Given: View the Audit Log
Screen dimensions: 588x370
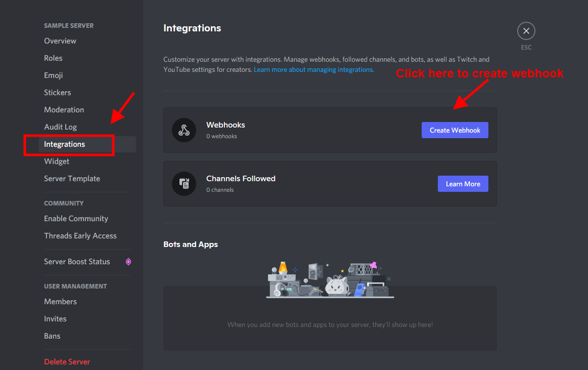Looking at the screenshot, I should pyautogui.click(x=60, y=127).
